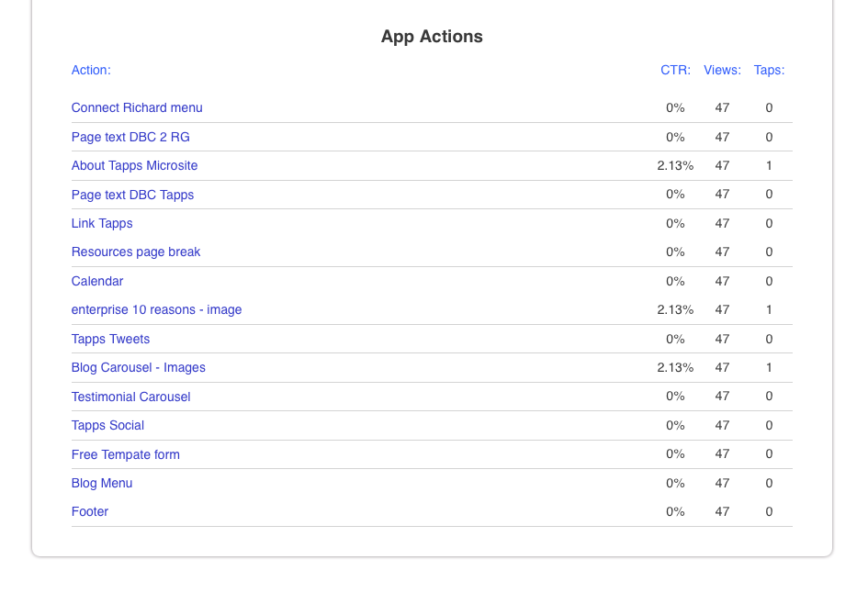
Task: Select the Tapps Tweets action
Action: pos(110,339)
